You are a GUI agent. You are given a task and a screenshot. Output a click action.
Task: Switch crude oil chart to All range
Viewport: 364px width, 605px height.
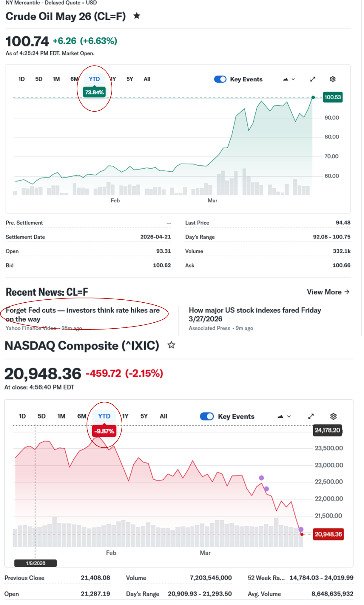tap(147, 79)
